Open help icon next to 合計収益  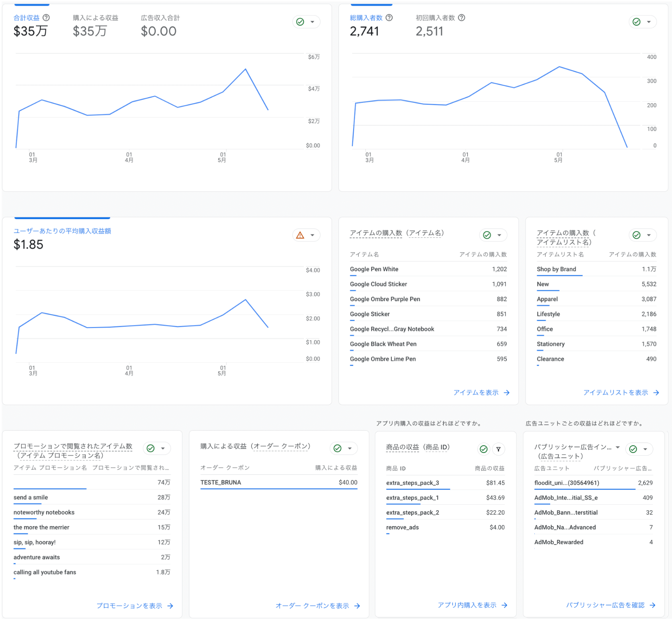(x=46, y=18)
